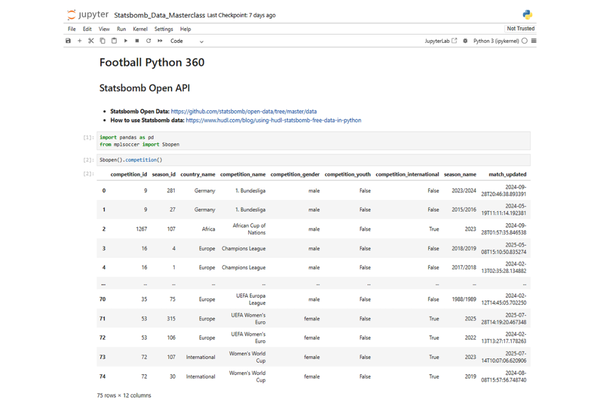Click the competition_id column header
Viewport: 600px width, 411px height.
click(x=129, y=175)
